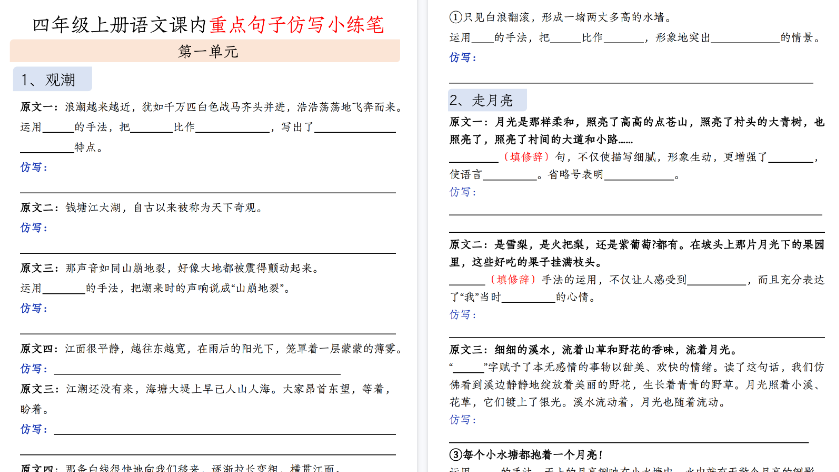Click the line 里，这些好吃的果子挂满枝头

coord(526,262)
